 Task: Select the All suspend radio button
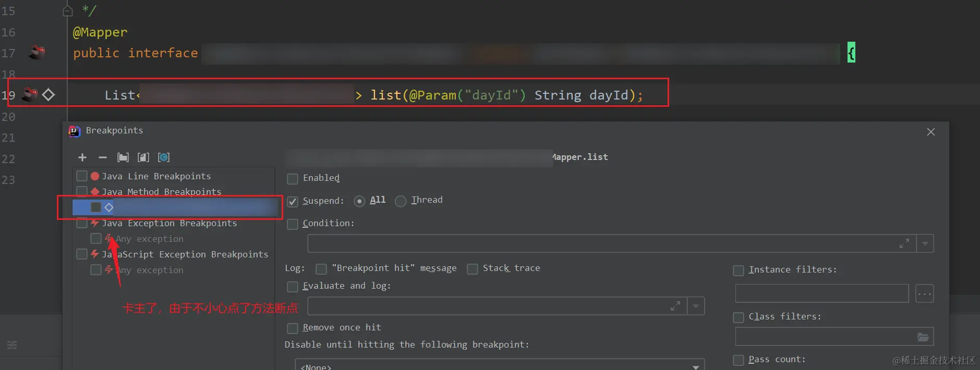359,201
